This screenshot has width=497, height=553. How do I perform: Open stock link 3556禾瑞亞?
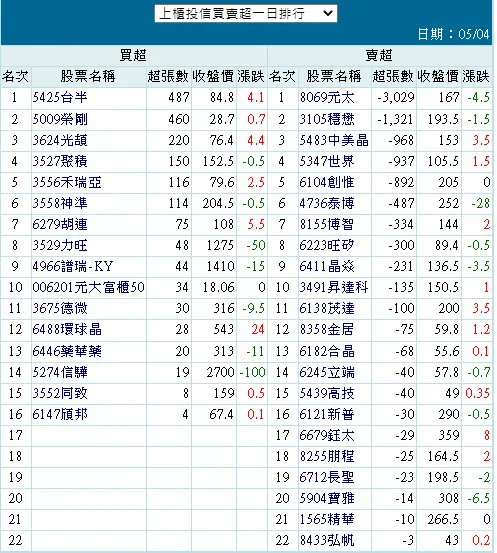coord(67,182)
